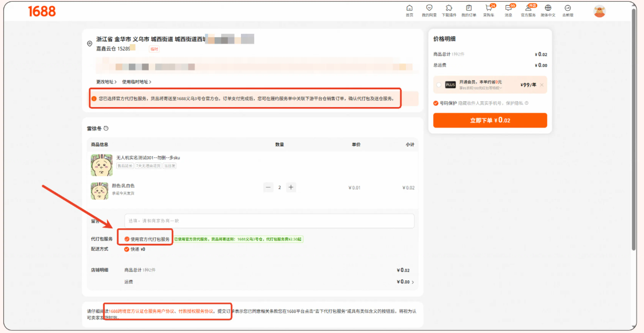Click the 售后延长 tag
The width and height of the screenshot is (644, 333).
(x=124, y=166)
